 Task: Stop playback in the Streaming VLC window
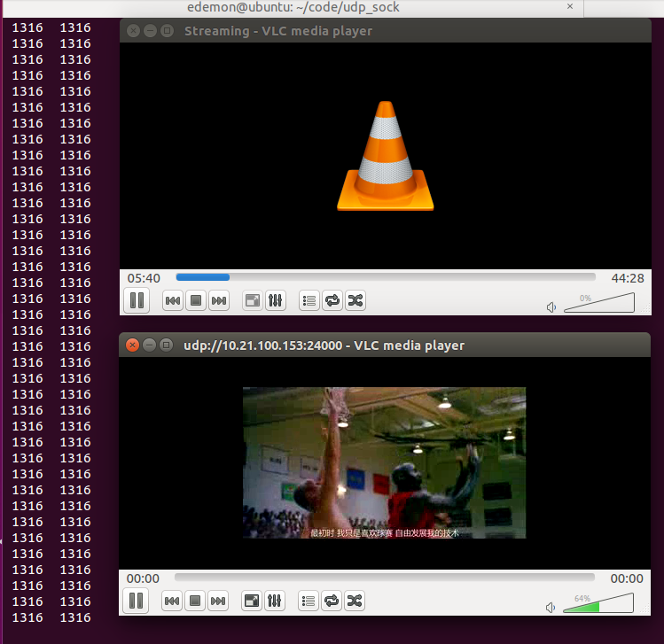coord(196,301)
